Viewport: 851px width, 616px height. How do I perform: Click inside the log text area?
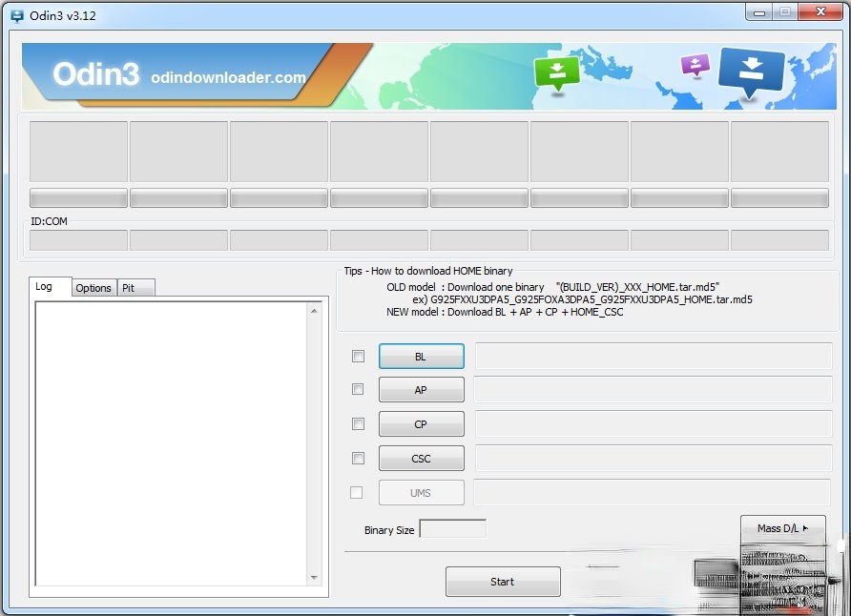(x=171, y=443)
